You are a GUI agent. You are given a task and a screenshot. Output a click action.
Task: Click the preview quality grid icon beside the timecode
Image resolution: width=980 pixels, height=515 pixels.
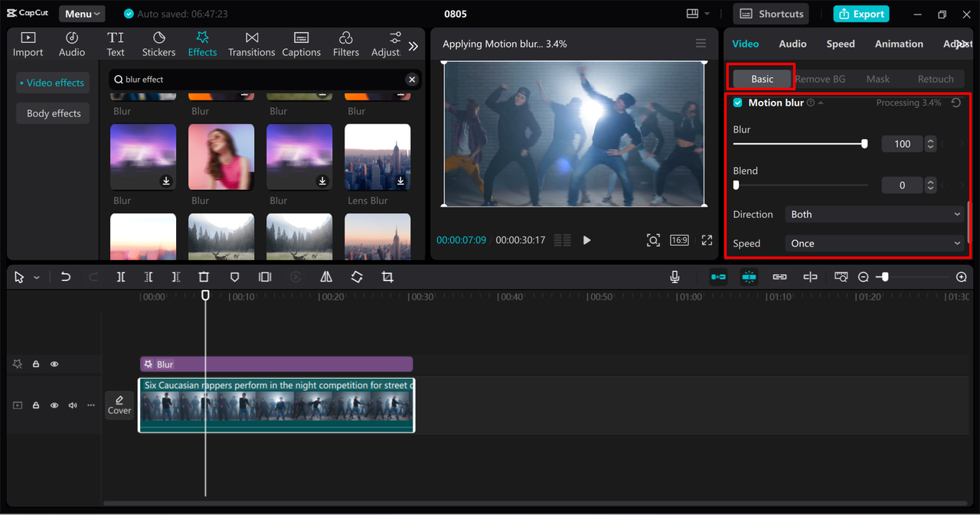tap(563, 240)
